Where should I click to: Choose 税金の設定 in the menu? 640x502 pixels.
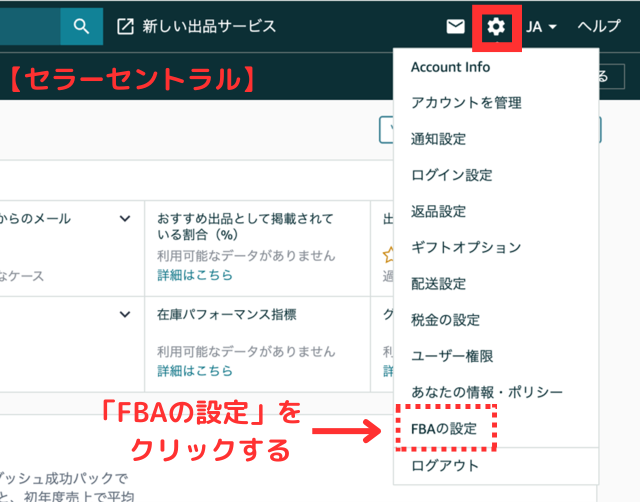445,320
